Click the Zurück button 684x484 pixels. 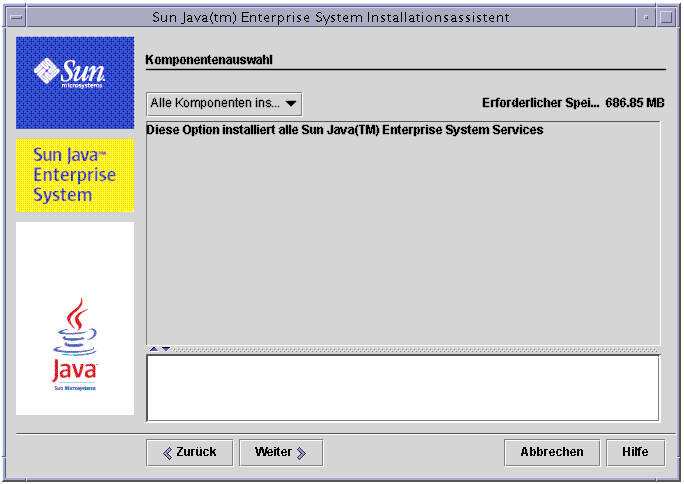[190, 453]
